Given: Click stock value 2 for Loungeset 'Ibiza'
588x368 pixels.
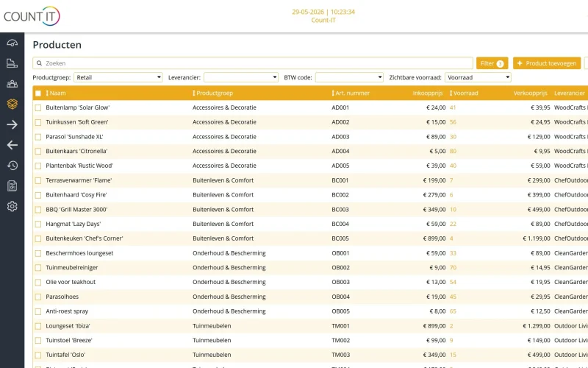Looking at the screenshot, I should (x=451, y=326).
